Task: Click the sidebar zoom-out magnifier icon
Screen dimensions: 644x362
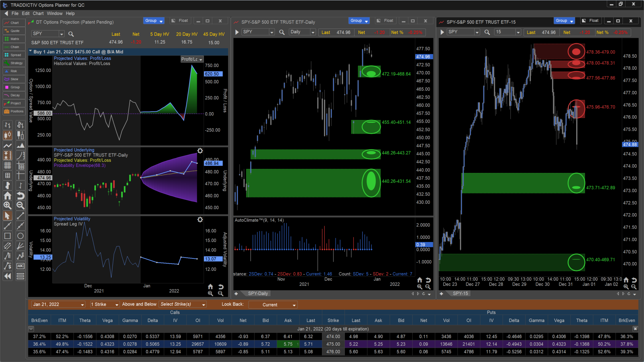Action: pos(20,206)
